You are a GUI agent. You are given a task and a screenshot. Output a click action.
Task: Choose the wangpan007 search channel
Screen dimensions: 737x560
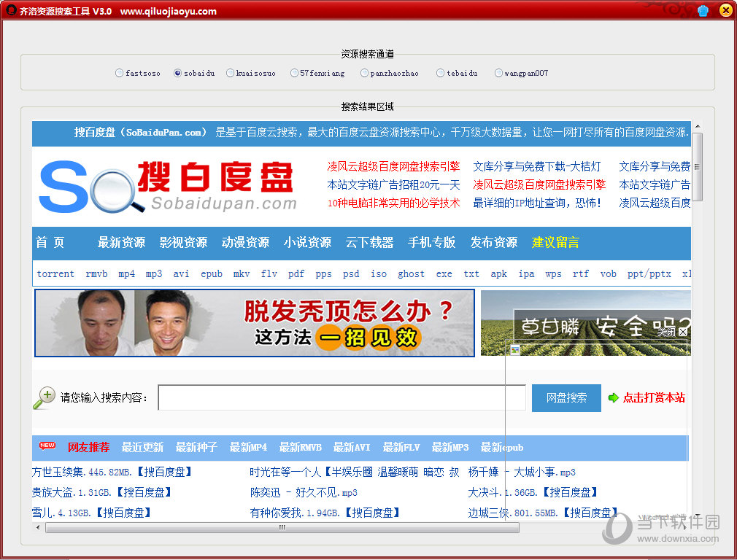[x=499, y=73]
